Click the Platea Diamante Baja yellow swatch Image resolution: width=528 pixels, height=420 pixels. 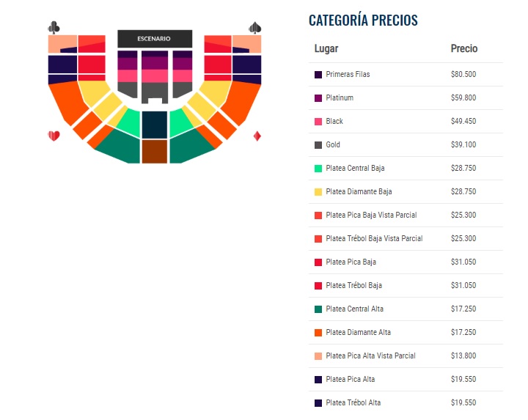pyautogui.click(x=318, y=192)
